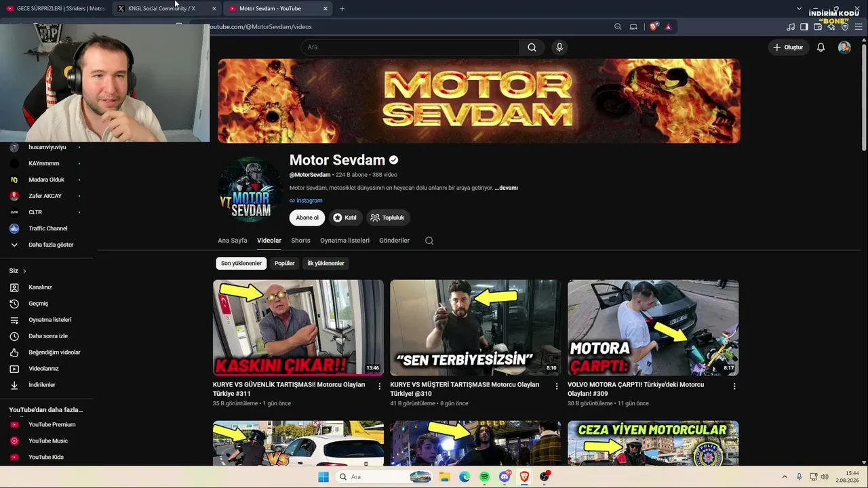This screenshot has width=868, height=488.
Task: Open File Explorer from the taskbar
Action: coord(444,477)
